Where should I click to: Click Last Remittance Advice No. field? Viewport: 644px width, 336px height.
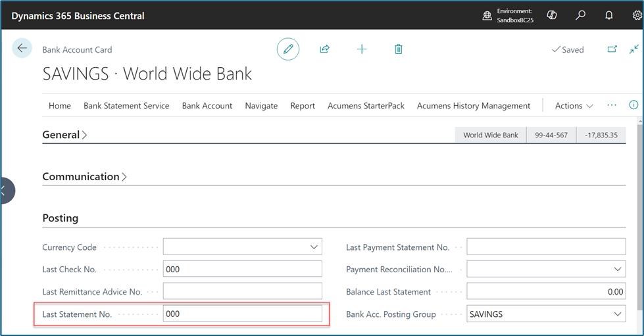[x=242, y=291]
